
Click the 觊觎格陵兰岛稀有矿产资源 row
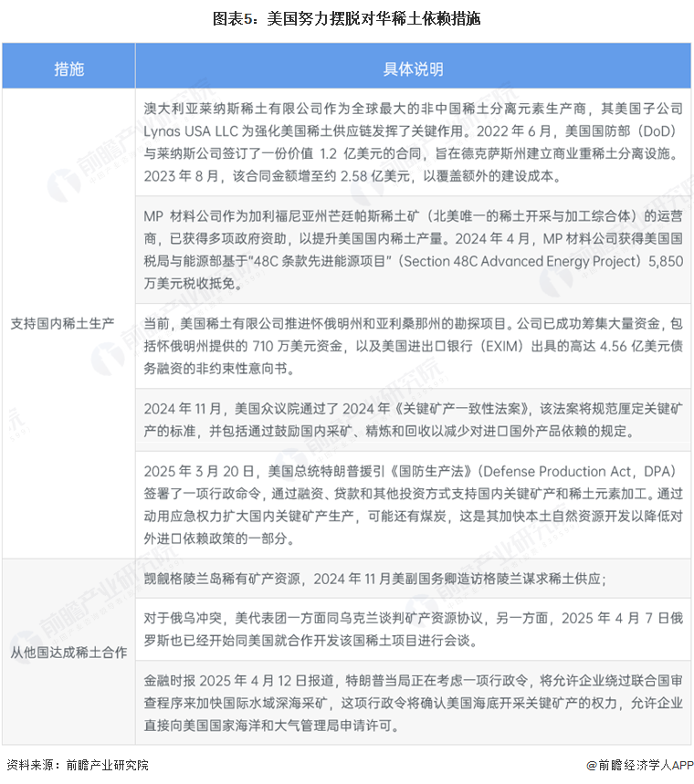point(375,579)
